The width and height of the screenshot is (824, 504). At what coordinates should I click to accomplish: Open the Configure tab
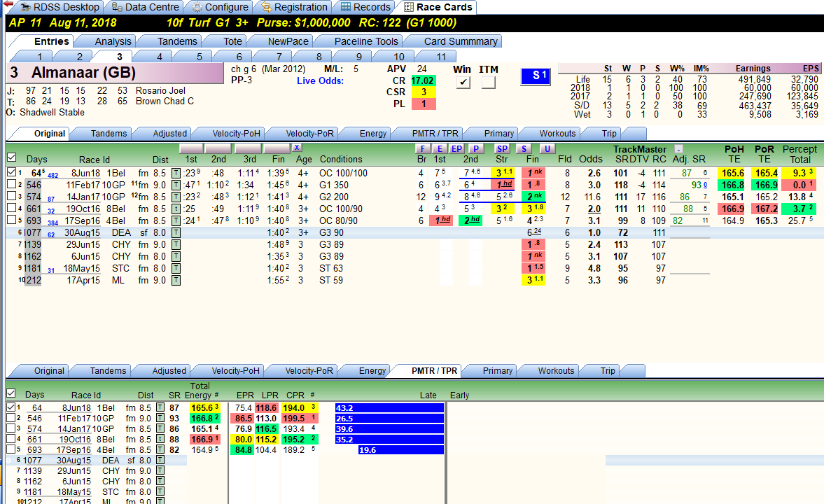click(x=221, y=7)
